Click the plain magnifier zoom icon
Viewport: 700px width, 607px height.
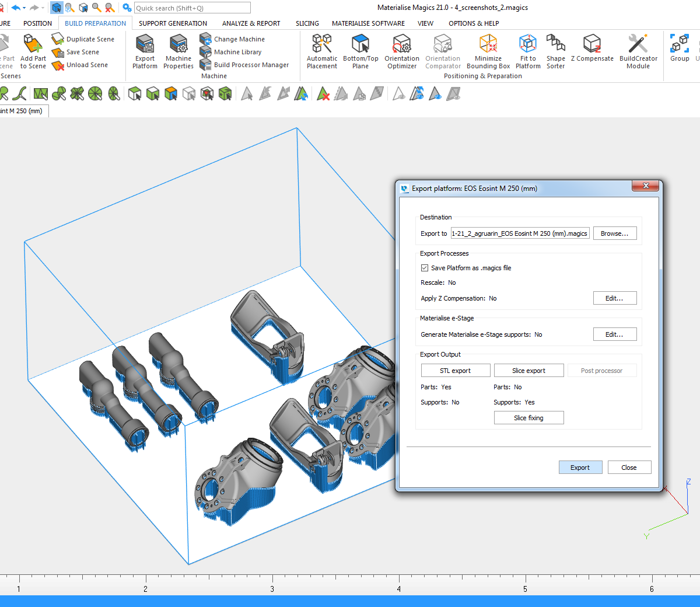(96, 8)
